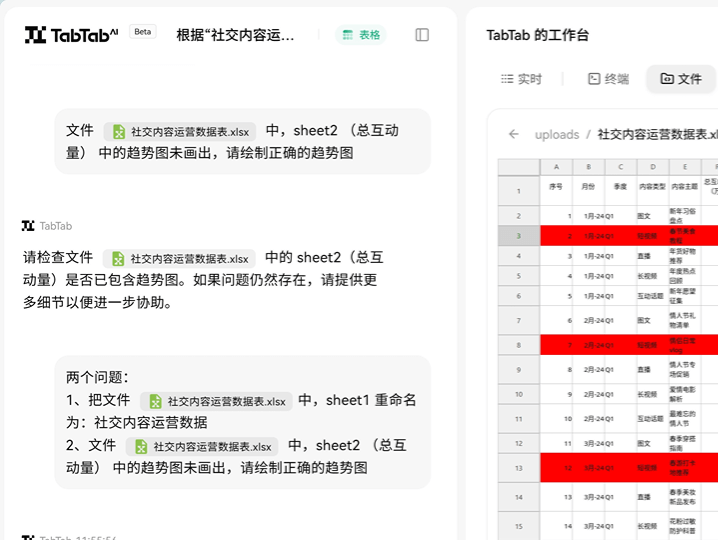
Task: Click the TabTab logo in header
Action: tap(71, 35)
